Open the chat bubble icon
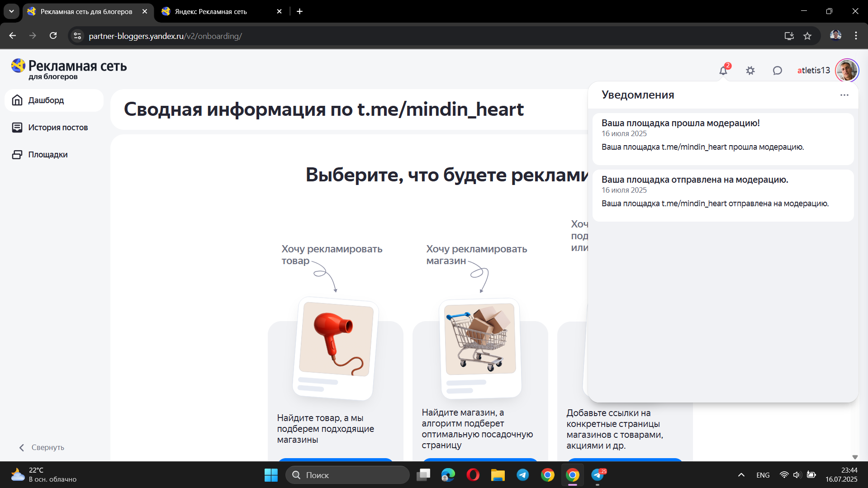Viewport: 868px width, 488px height. pyautogui.click(x=777, y=71)
